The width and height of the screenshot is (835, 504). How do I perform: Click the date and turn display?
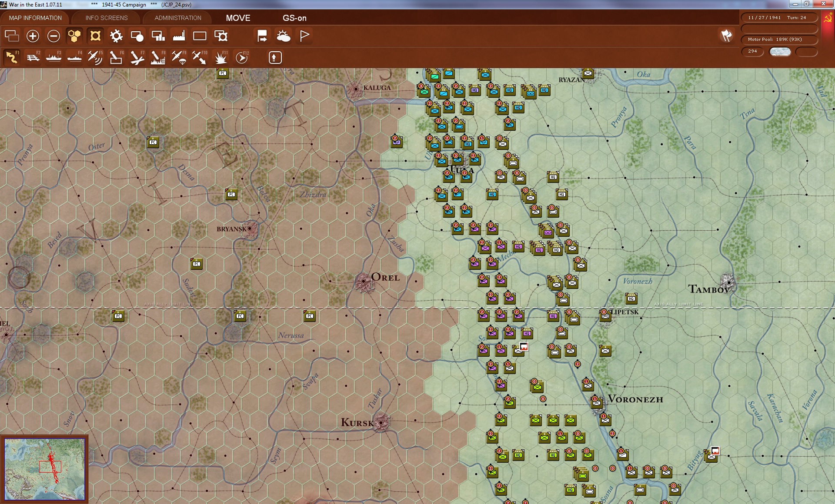pos(779,18)
